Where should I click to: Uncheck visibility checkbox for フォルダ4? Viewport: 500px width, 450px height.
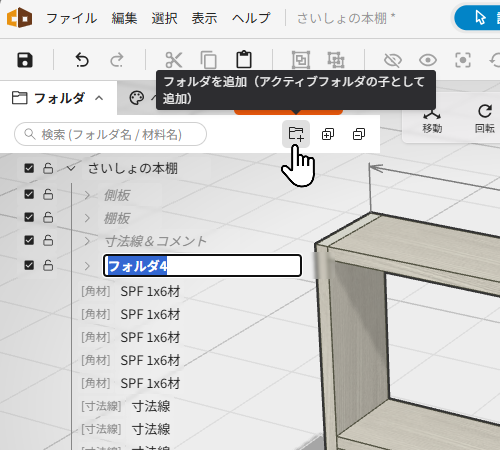pyautogui.click(x=29, y=265)
